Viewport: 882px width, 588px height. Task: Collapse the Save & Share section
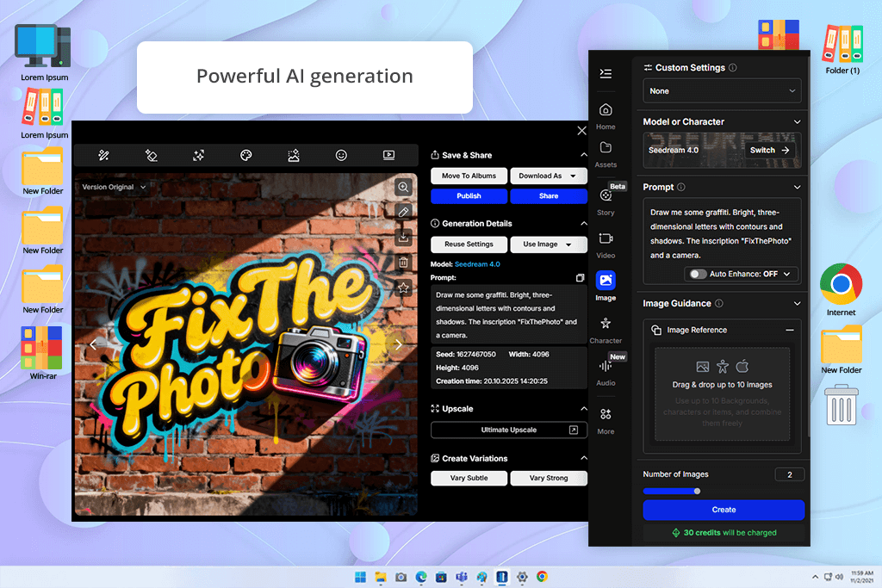583,155
